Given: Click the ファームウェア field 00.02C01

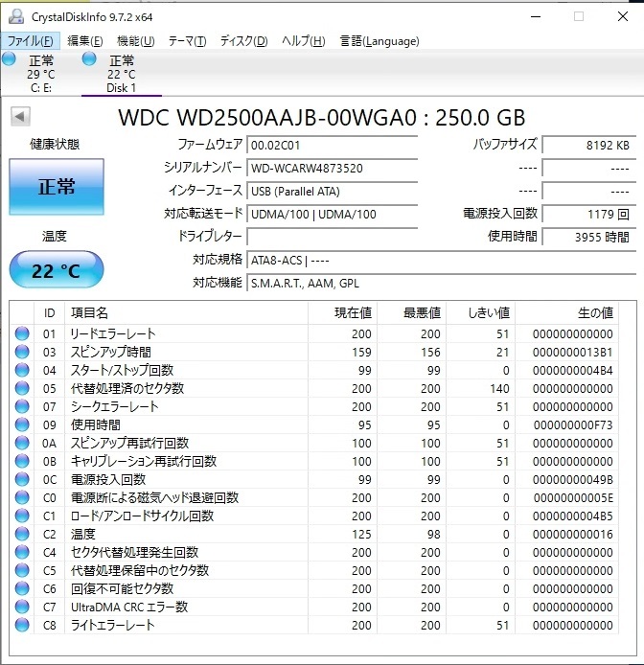Looking at the screenshot, I should [x=333, y=146].
